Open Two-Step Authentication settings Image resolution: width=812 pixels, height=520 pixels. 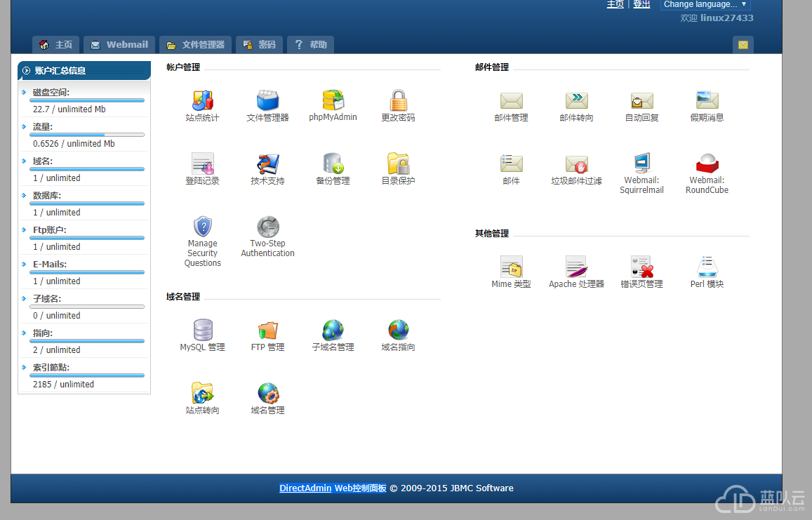(x=267, y=227)
